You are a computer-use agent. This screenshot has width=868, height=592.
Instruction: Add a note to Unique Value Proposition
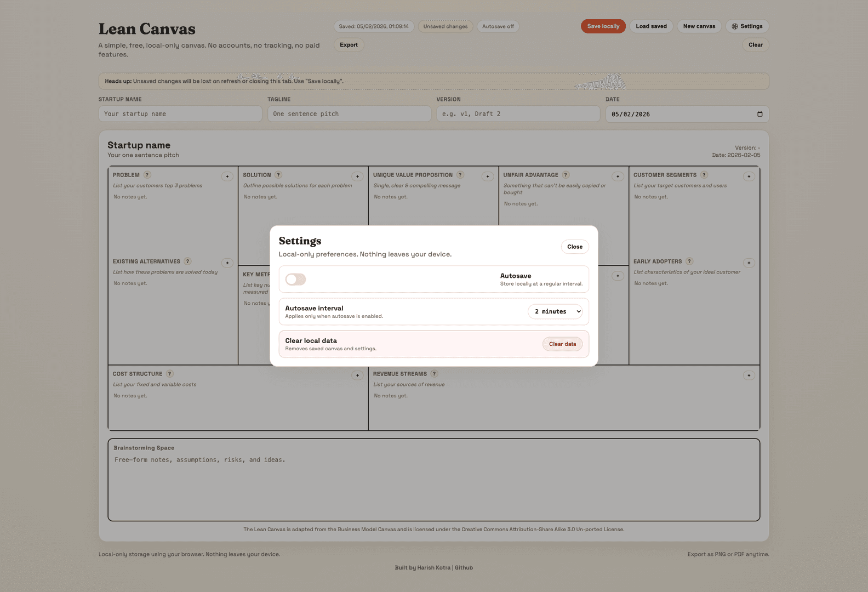(x=488, y=177)
